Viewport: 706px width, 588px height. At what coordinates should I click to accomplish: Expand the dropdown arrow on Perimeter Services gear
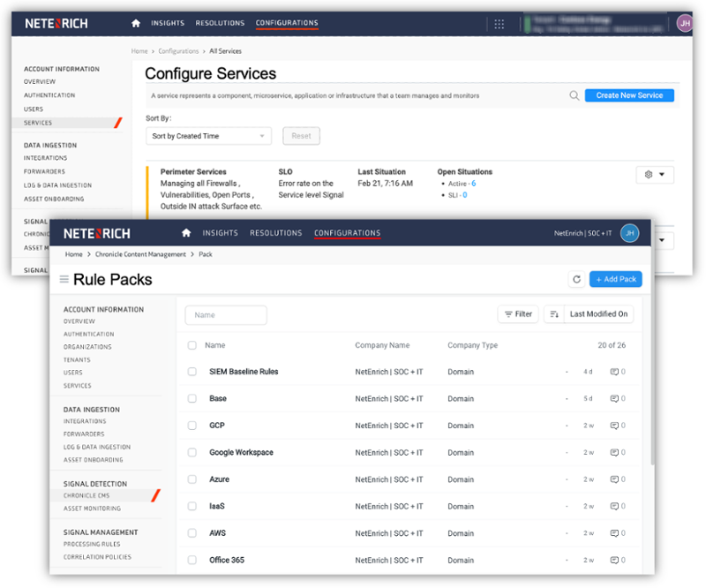pos(662,175)
